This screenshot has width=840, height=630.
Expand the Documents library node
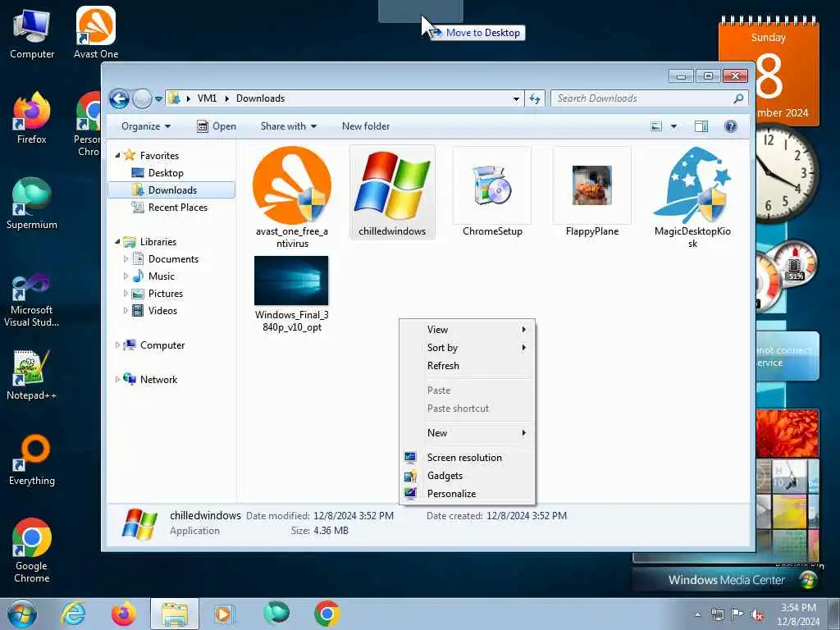coord(126,259)
